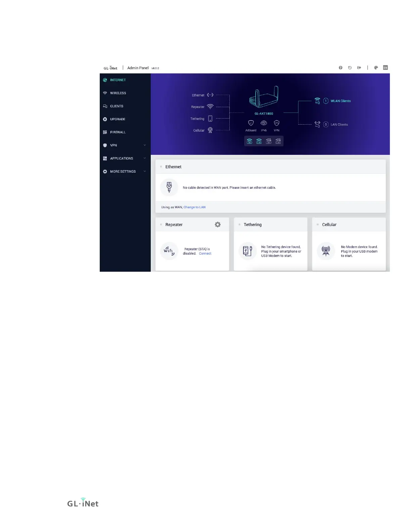Click the CLIENTS devices sidebar icon
Screen dimensions: 411x532
coord(105,106)
